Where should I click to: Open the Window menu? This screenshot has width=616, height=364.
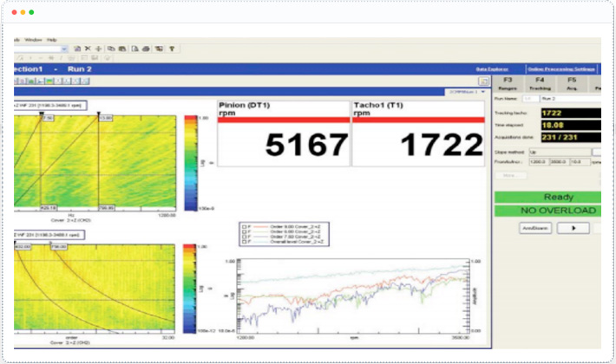33,39
